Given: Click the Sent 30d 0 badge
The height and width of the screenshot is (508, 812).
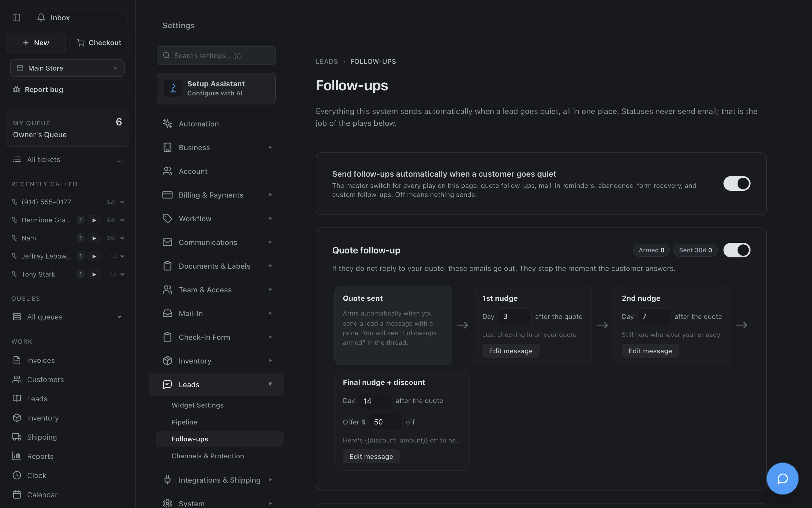Looking at the screenshot, I should click(695, 250).
